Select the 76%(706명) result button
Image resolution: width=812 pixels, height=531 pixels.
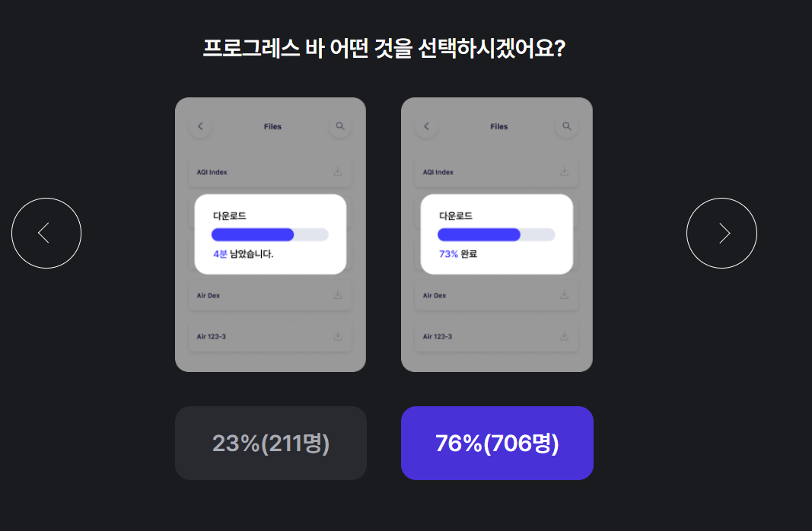pos(497,443)
